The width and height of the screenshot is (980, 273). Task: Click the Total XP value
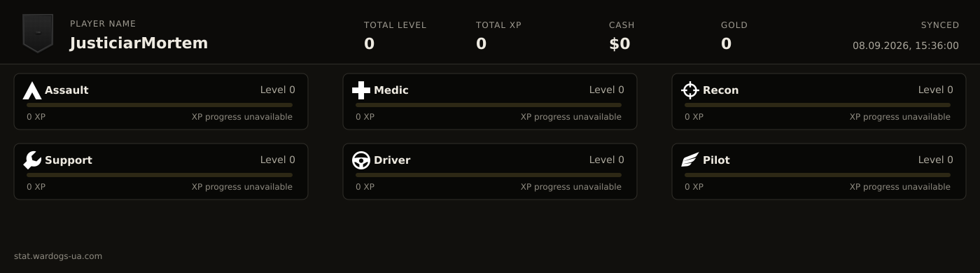(x=481, y=44)
